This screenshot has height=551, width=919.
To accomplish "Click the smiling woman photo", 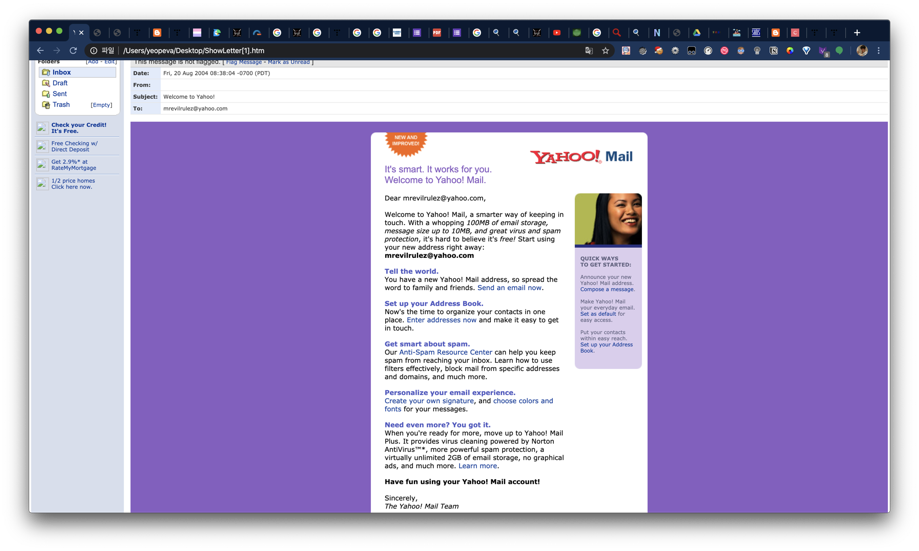I will pyautogui.click(x=608, y=220).
